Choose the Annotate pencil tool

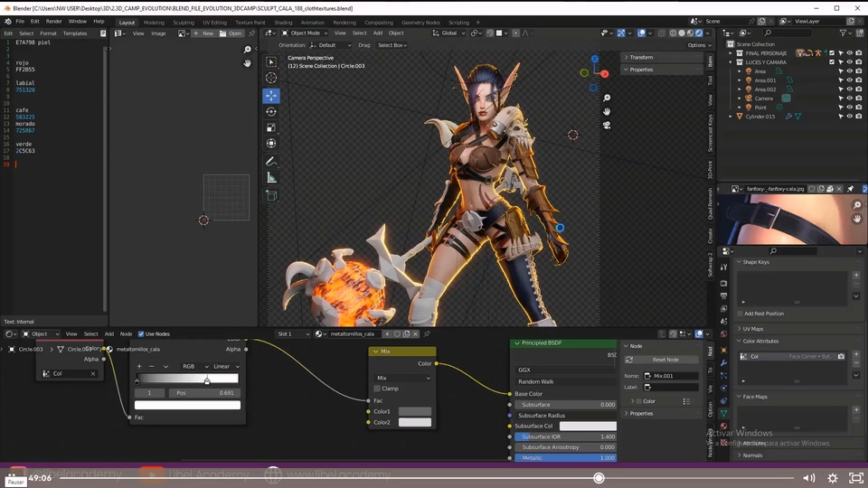(x=271, y=161)
